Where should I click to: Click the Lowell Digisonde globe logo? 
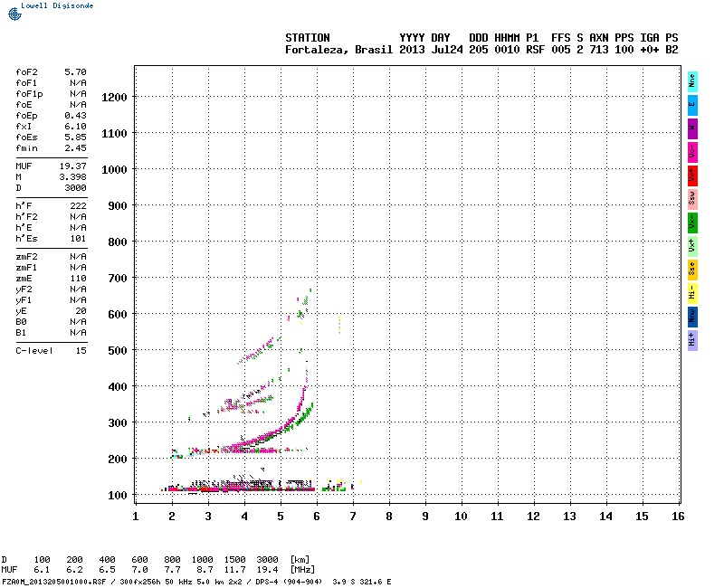pyautogui.click(x=14, y=14)
